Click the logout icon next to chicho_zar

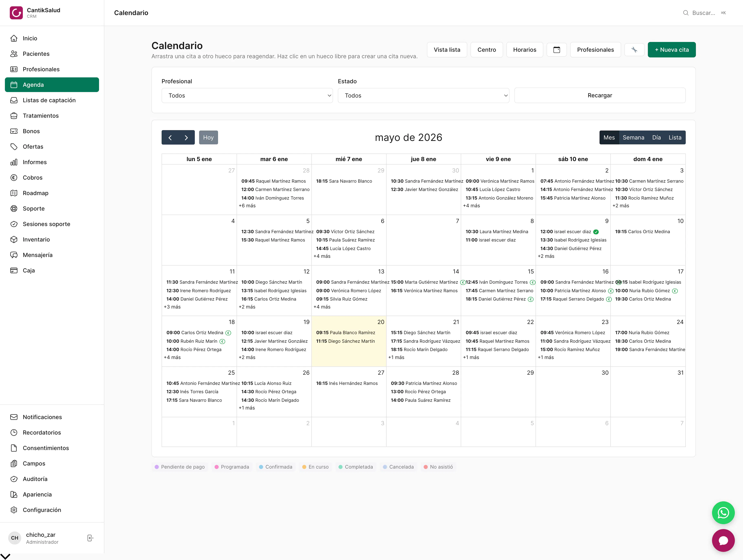(90, 538)
